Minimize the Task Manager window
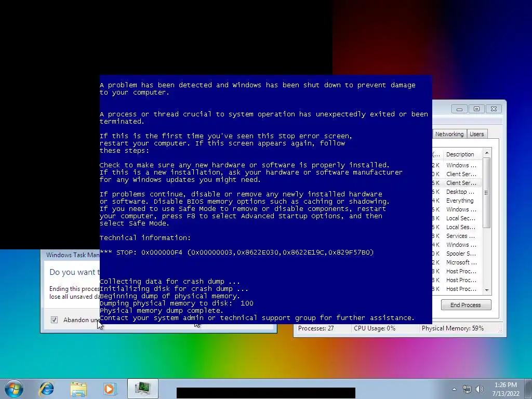 (x=459, y=109)
